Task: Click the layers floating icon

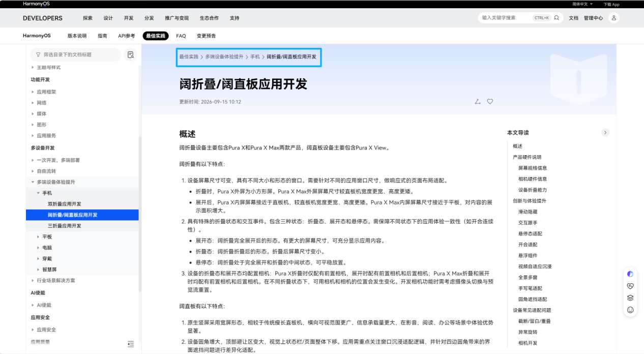Action: pos(630,298)
